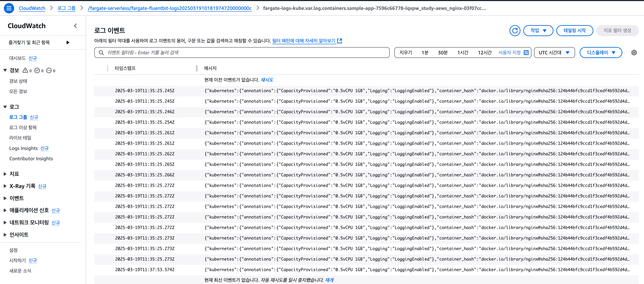Open Logs Insights from the sidebar
The width and height of the screenshot is (644, 284).
[x=24, y=148]
